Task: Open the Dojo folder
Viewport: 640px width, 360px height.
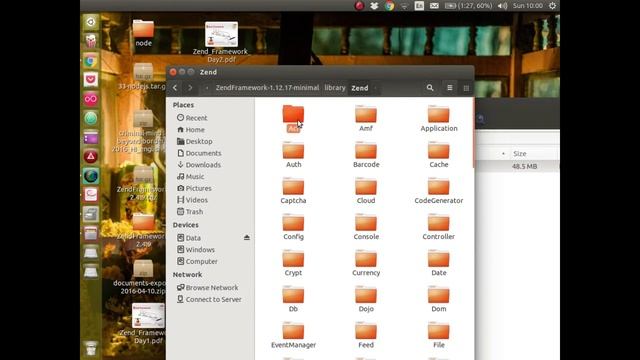Action: click(x=366, y=300)
